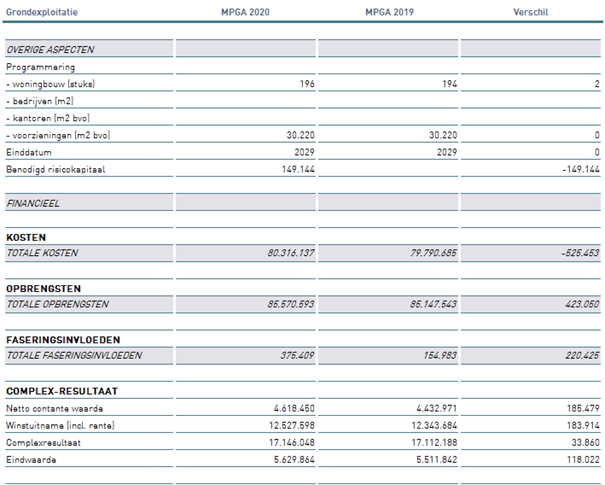This screenshot has height=485, width=605.
Task: Click the TOTALE KOSTEN value 80.316.137
Action: pos(284,253)
